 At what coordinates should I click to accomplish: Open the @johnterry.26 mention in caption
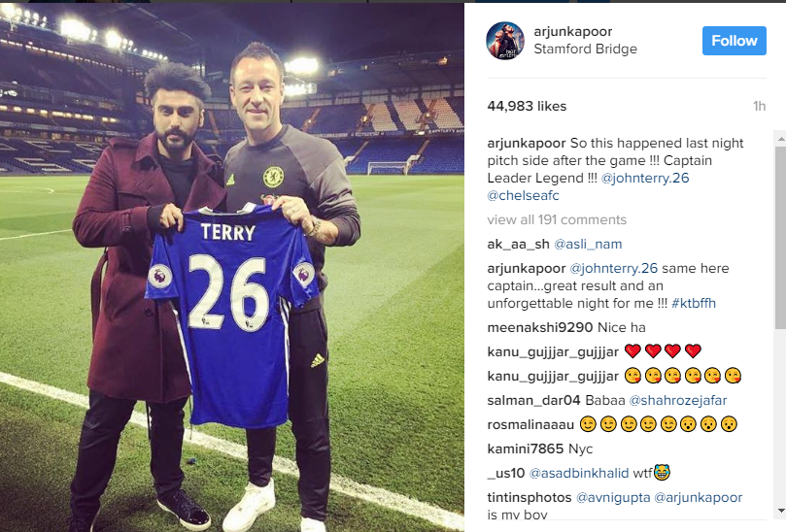coord(645,179)
